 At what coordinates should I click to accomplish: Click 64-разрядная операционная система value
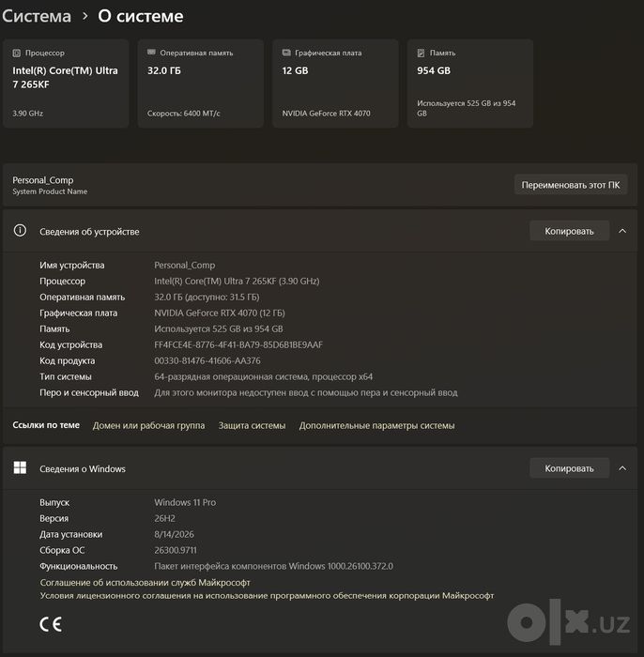[263, 376]
